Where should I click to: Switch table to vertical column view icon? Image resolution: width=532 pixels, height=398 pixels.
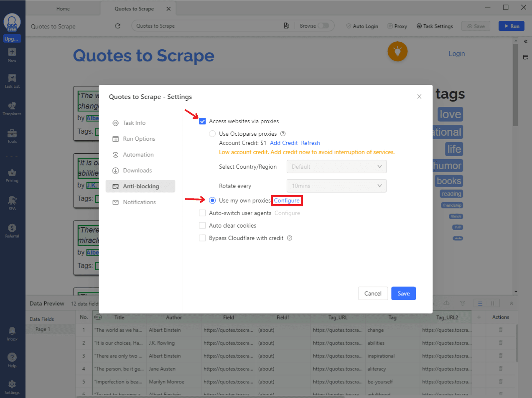[x=493, y=303]
